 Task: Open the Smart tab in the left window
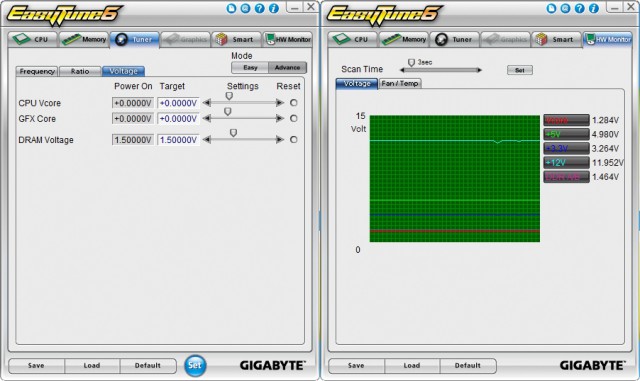[x=236, y=40]
